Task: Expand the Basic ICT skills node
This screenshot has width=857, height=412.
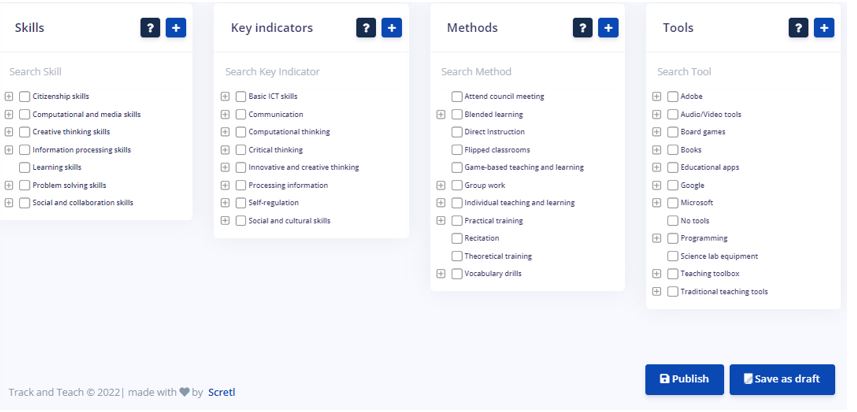Action: click(225, 97)
